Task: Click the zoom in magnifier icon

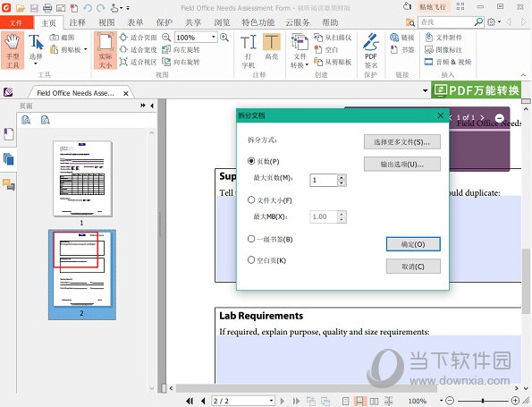Action: pos(224,37)
